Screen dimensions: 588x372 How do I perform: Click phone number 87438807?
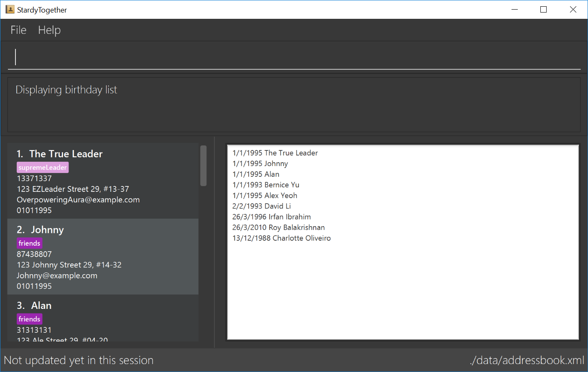(x=34, y=254)
